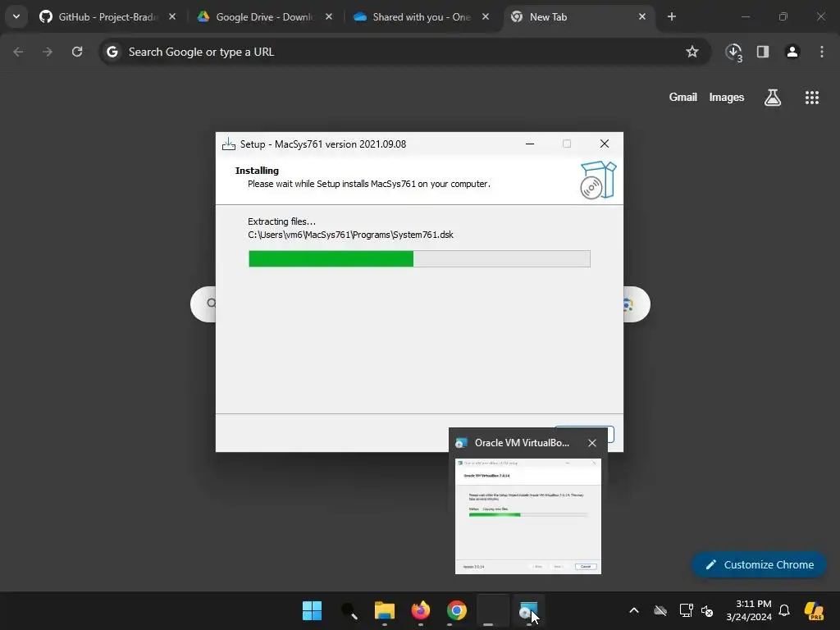Image resolution: width=840 pixels, height=630 pixels.
Task: Open Firefox from the taskbar
Action: [421, 610]
